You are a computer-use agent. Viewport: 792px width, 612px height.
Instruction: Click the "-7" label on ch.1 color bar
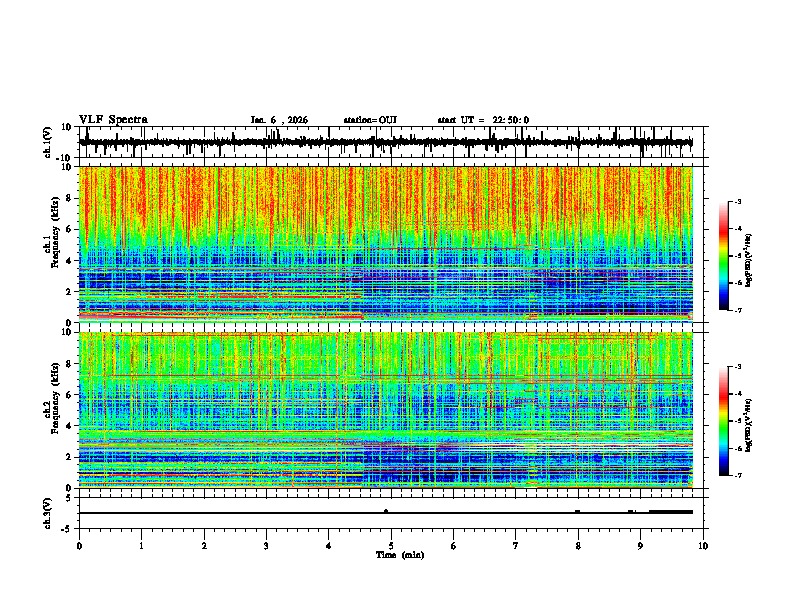tap(737, 310)
